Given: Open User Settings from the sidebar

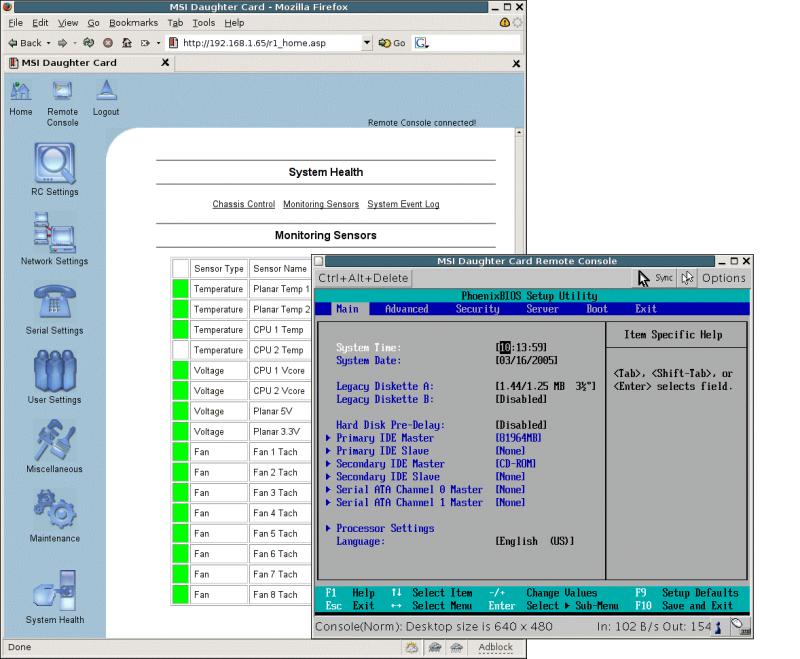Looking at the screenshot, I should point(55,371).
